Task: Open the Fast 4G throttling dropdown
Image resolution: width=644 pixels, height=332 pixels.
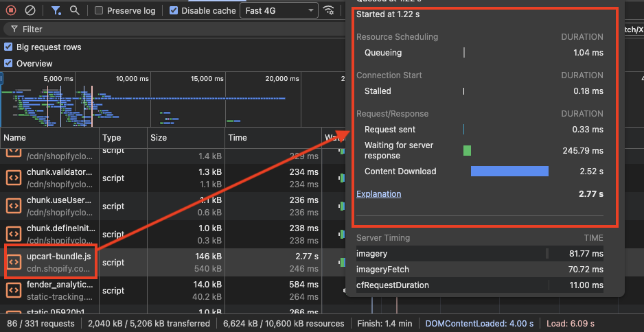Action: coord(279,11)
